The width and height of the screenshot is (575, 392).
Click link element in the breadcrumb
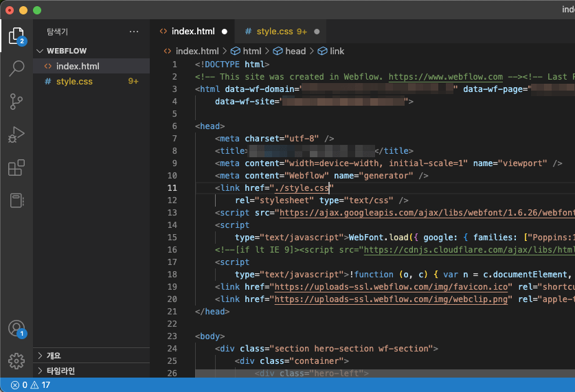330,51
